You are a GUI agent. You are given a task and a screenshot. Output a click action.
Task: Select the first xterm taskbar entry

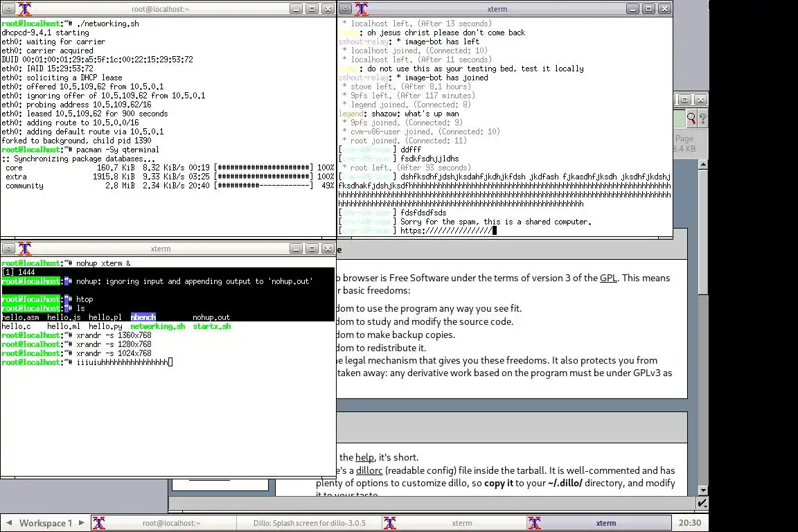click(x=454, y=523)
